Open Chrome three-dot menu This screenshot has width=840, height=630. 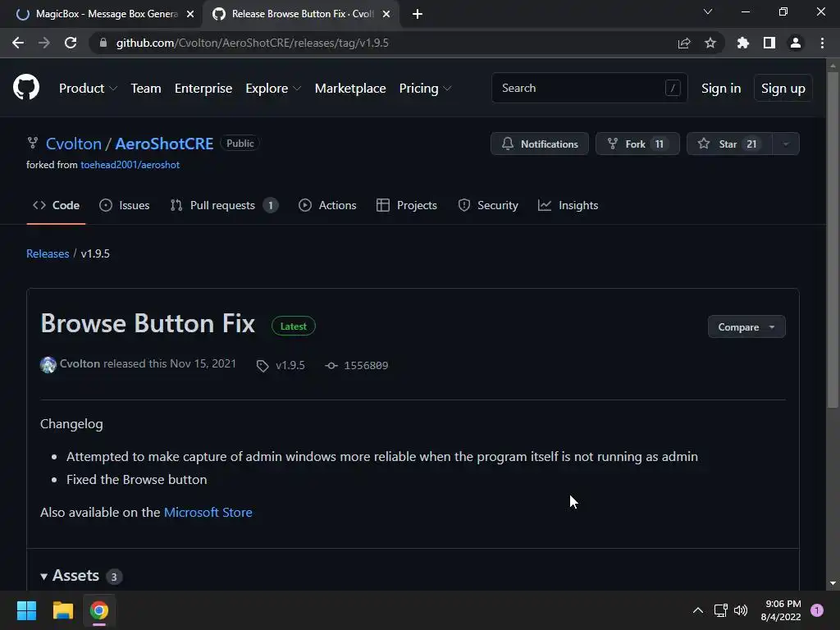pyautogui.click(x=822, y=43)
